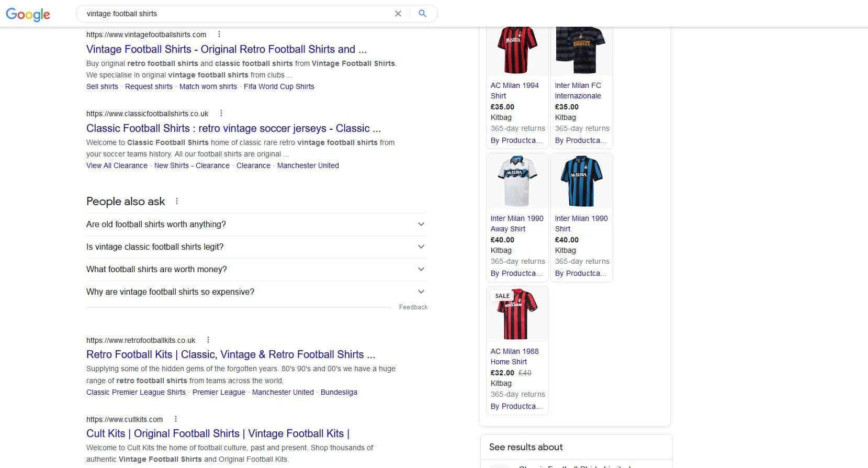This screenshot has height=468, width=868.
Task: Open Classic Football Shirts retro vintage result
Action: [x=233, y=128]
